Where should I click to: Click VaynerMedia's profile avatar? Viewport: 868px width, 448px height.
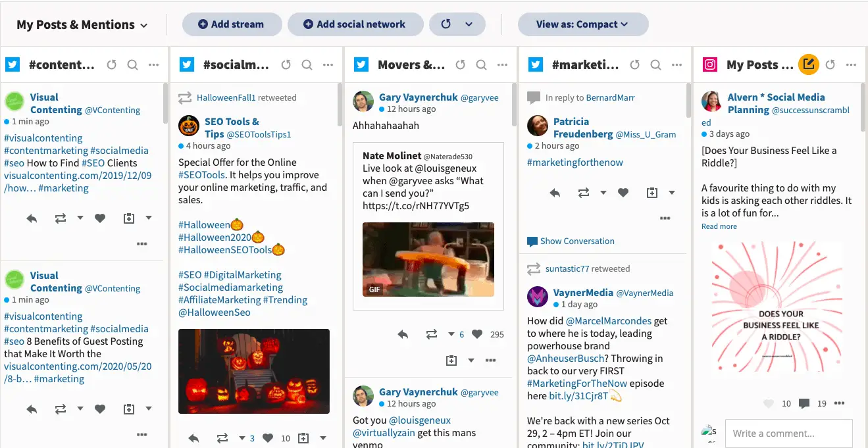click(538, 297)
